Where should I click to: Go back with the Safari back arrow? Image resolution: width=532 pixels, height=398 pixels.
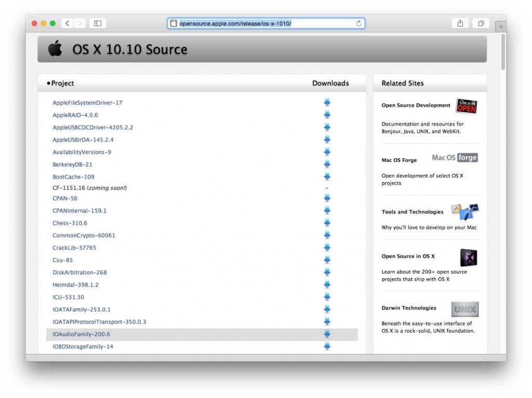(x=67, y=23)
